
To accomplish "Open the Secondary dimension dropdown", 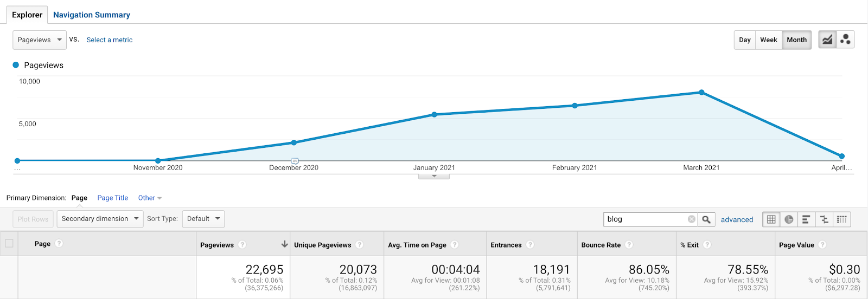I will tap(100, 219).
